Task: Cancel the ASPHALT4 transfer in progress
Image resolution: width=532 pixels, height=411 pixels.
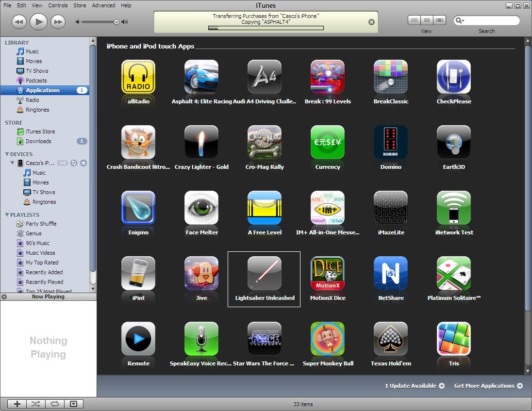Action: (371, 22)
